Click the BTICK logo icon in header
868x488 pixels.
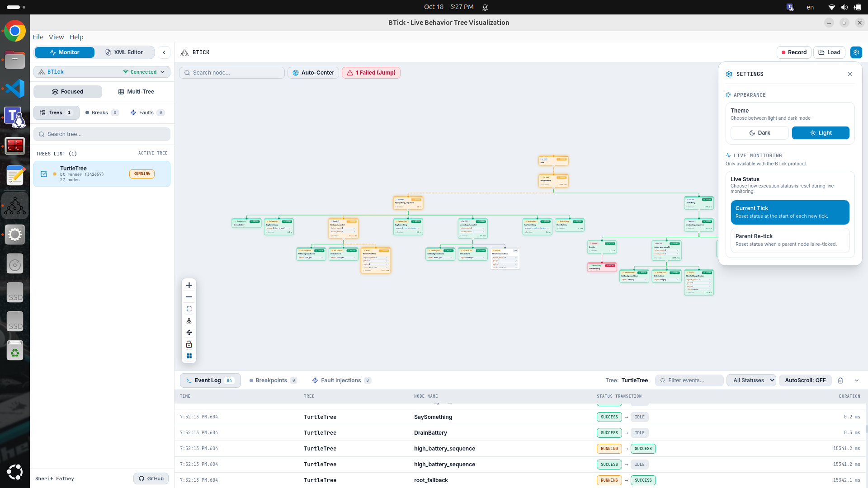[x=184, y=52]
